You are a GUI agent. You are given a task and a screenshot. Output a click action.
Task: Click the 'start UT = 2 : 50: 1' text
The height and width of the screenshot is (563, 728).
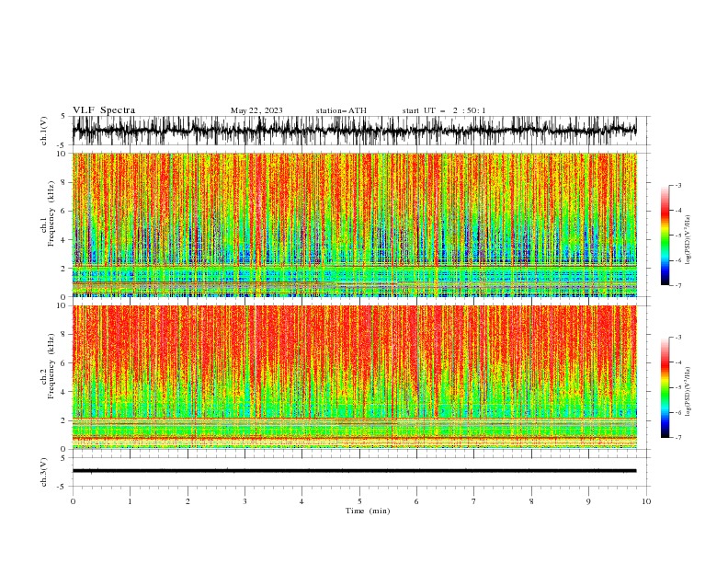tap(444, 110)
